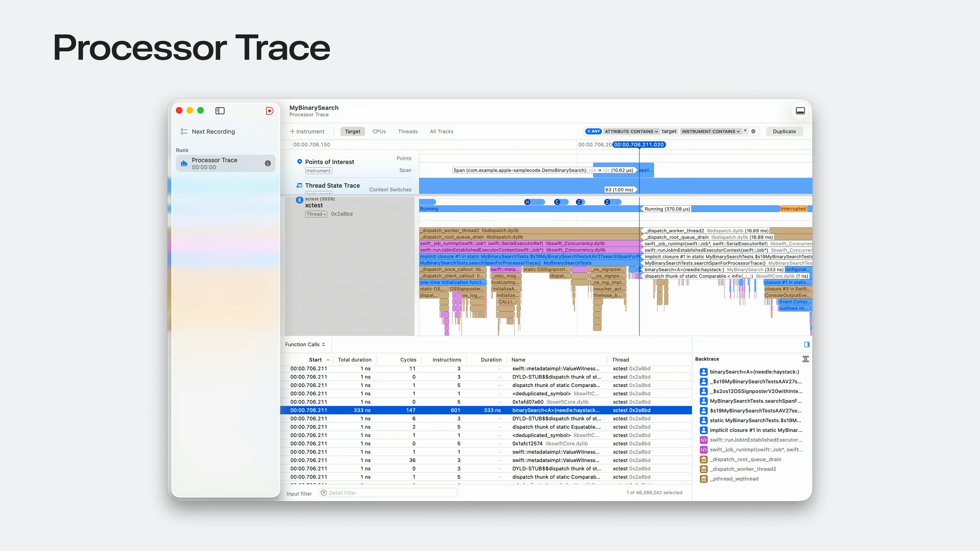
Task: Open the Thread dropdown under xctest
Action: coord(316,214)
